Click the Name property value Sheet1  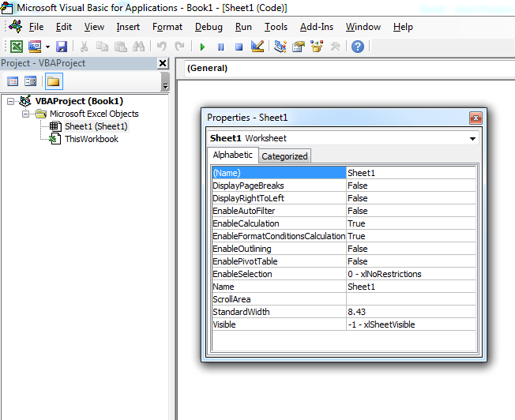[411, 287]
